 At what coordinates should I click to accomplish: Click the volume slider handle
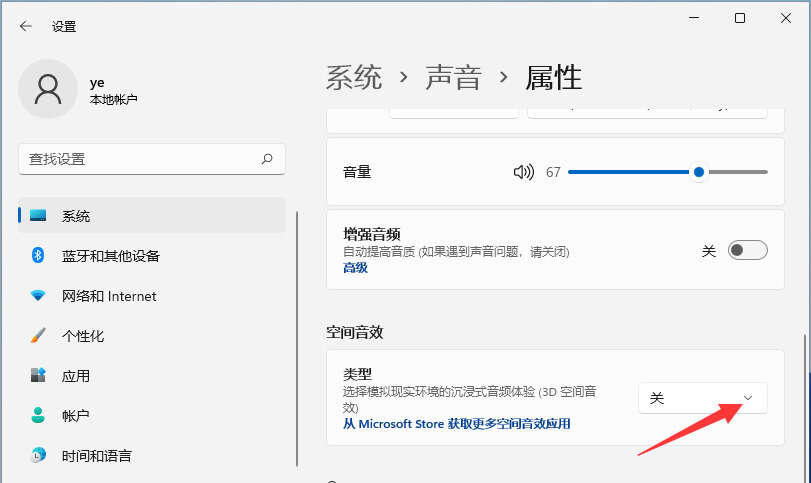[x=699, y=172]
